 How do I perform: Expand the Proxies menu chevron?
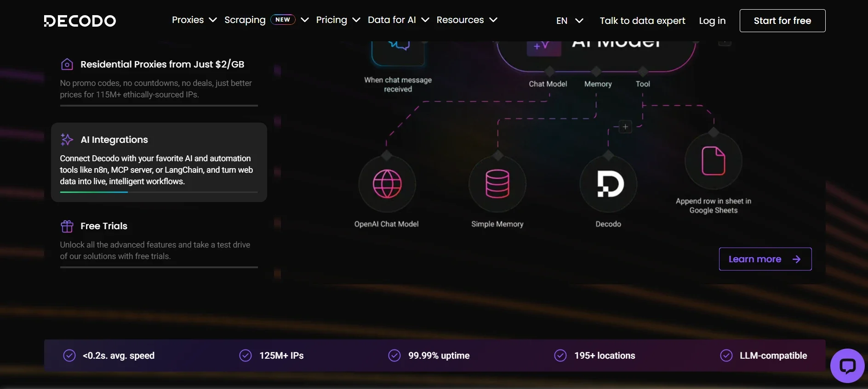point(213,20)
